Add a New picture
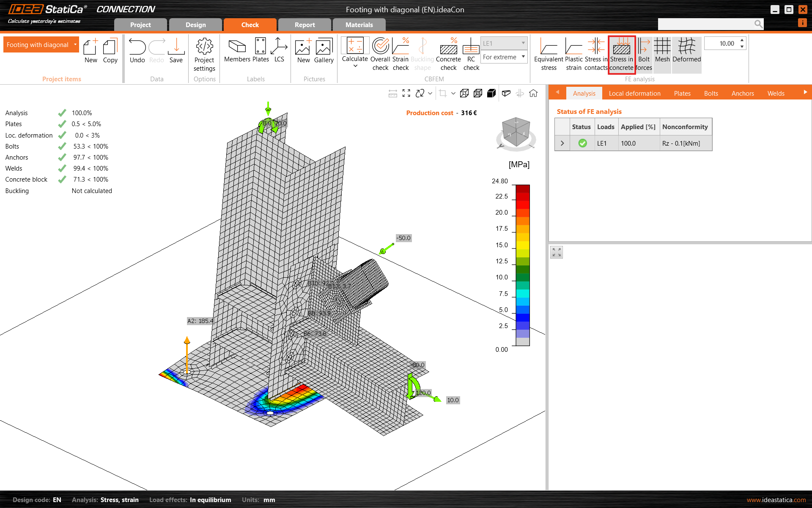Screen dimensions: 812x508 (303, 51)
